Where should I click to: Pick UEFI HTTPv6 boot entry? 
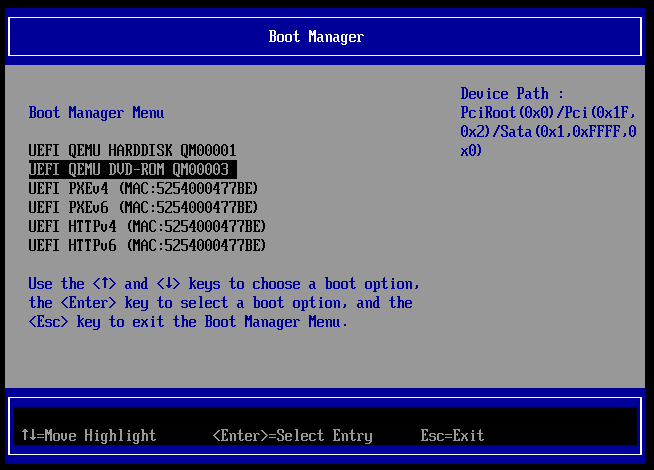pos(147,245)
